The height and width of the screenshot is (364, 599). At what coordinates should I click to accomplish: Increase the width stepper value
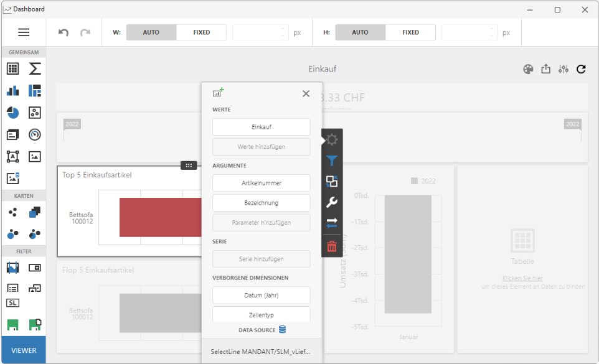point(283,29)
